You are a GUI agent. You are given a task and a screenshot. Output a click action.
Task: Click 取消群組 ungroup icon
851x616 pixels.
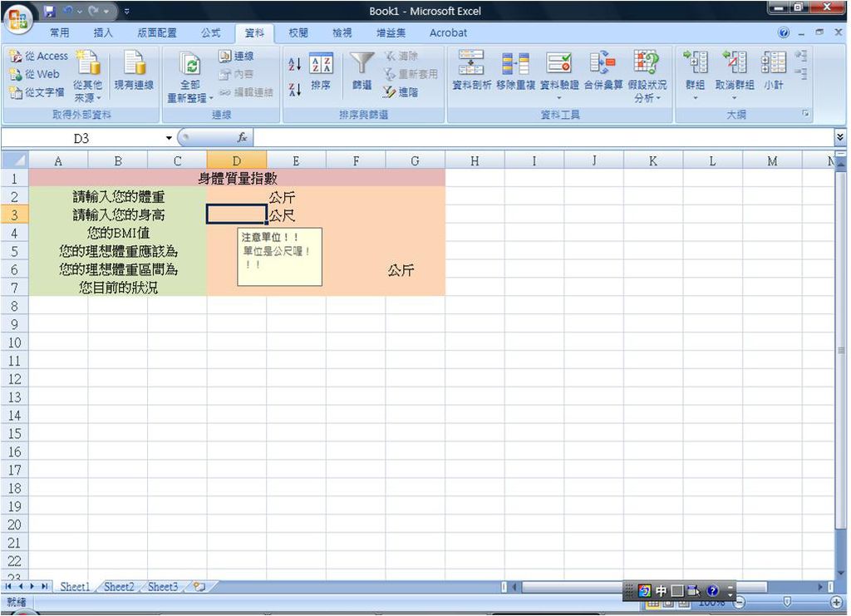coord(735,63)
